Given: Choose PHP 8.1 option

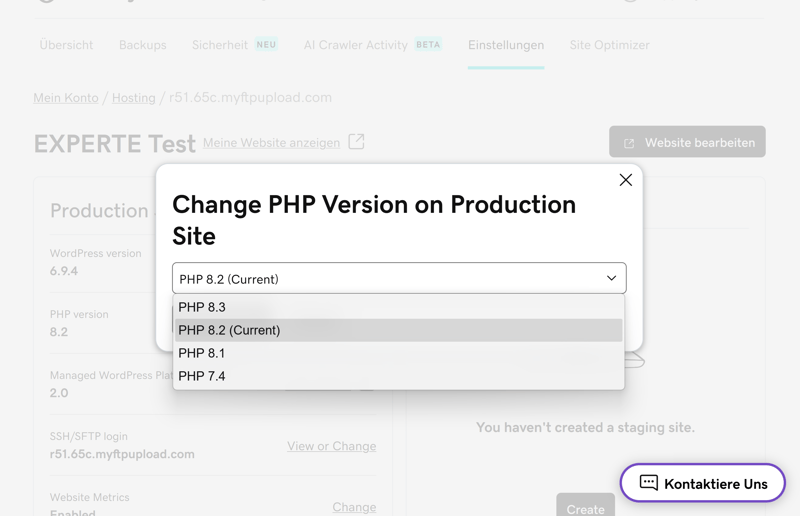Looking at the screenshot, I should [398, 353].
